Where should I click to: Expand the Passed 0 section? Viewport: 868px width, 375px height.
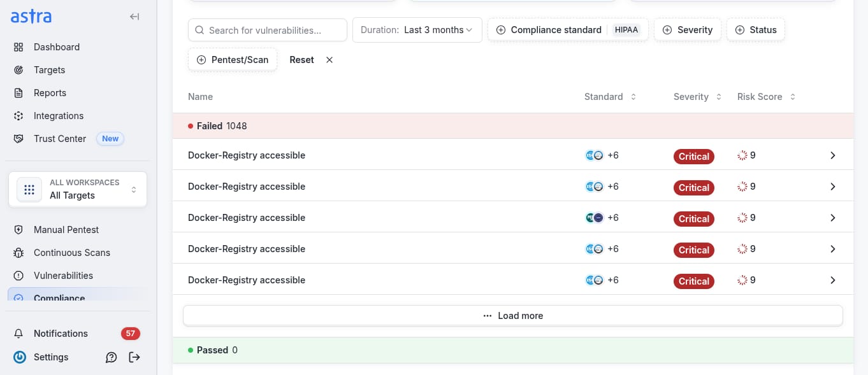point(513,350)
